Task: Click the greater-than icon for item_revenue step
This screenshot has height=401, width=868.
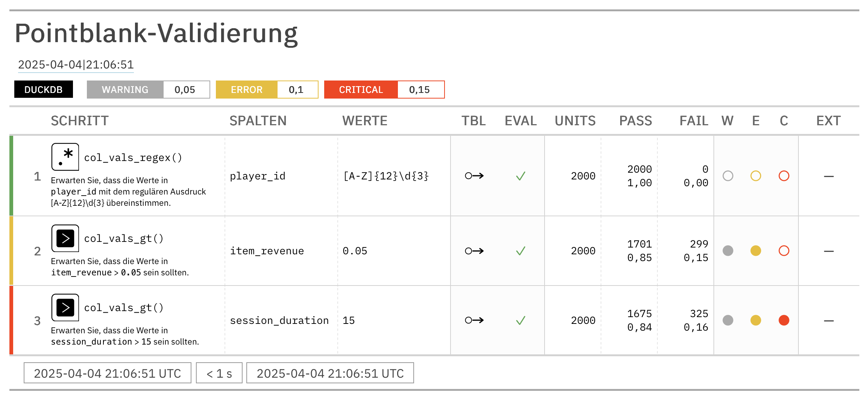Action: [x=65, y=238]
